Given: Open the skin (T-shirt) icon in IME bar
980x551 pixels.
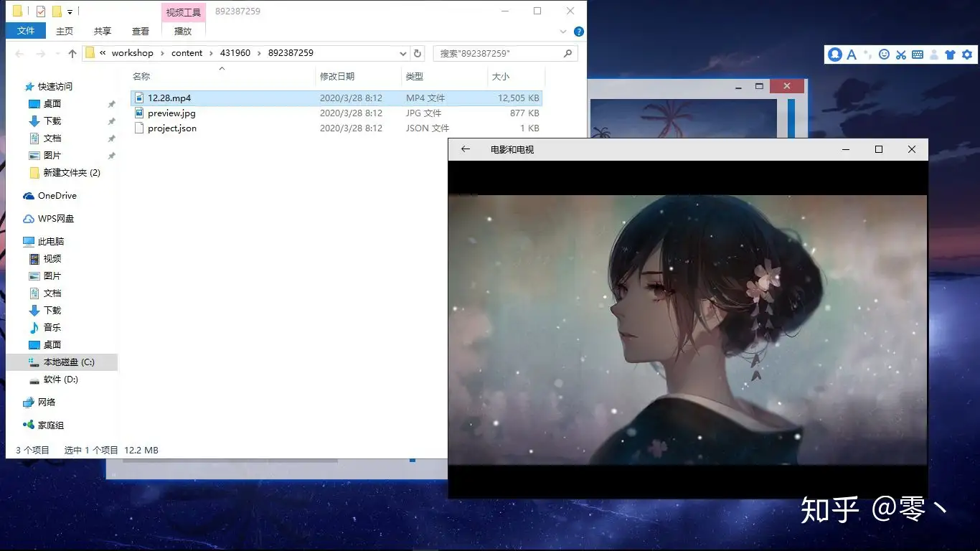Looking at the screenshot, I should pos(950,55).
